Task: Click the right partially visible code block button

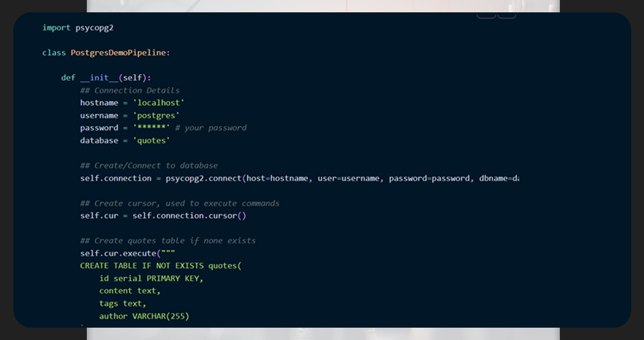Action: tap(507, 15)
